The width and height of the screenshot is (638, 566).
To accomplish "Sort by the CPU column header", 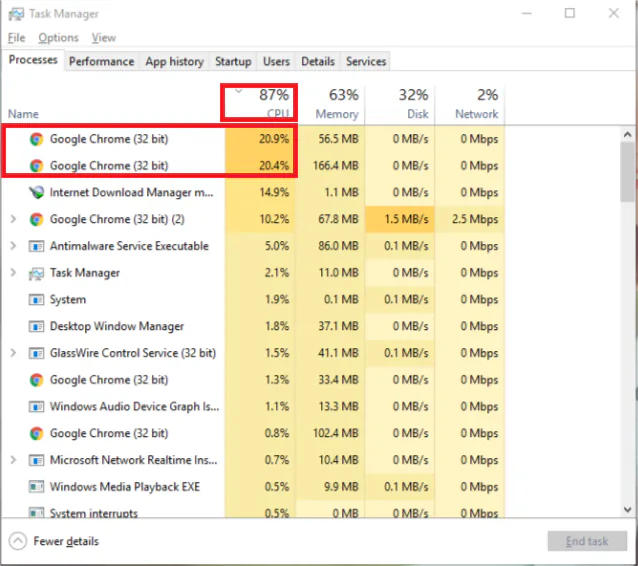I will point(259,103).
